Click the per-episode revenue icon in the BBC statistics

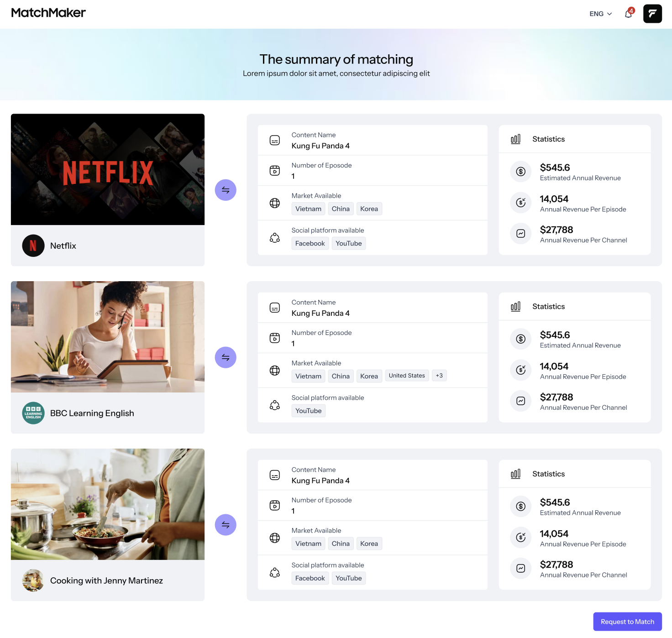pos(521,370)
